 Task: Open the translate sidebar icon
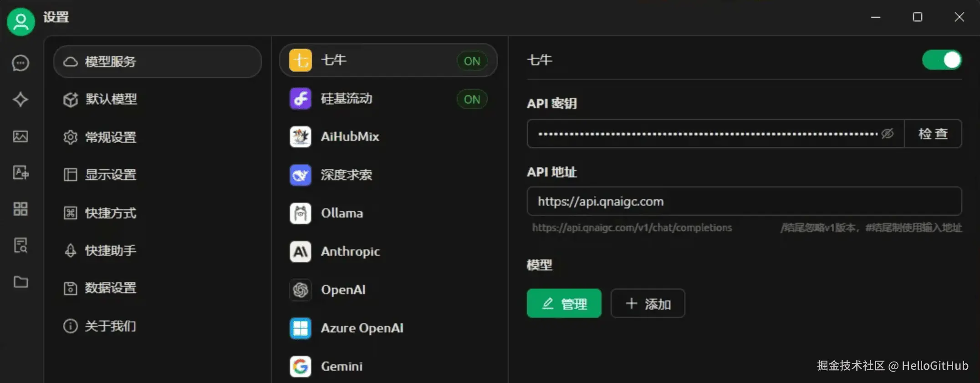point(20,172)
